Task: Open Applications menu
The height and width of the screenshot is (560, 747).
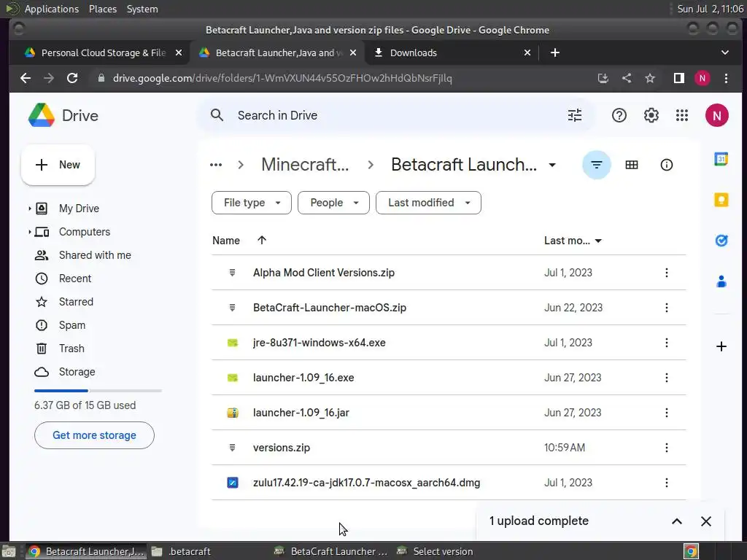Action: pos(52,9)
